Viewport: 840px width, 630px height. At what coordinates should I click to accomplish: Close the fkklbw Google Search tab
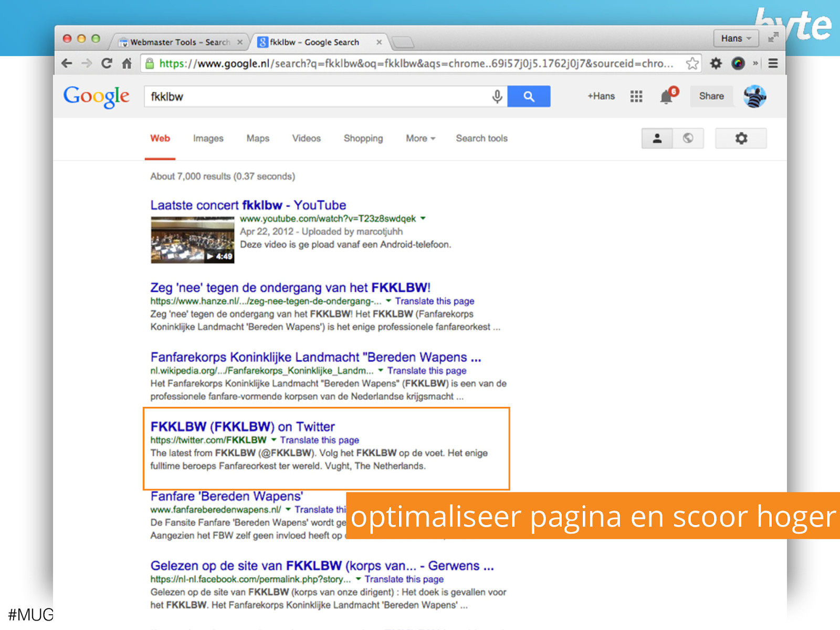[379, 42]
